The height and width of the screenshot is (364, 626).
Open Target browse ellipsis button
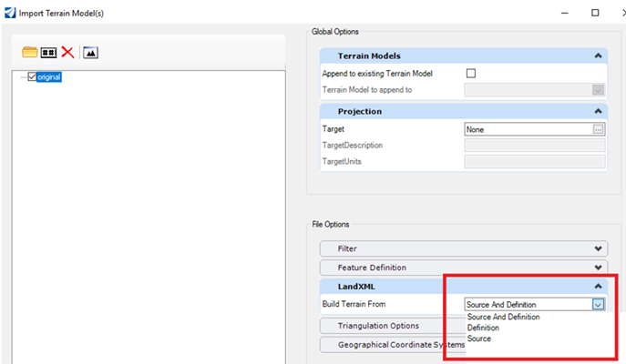coord(598,129)
